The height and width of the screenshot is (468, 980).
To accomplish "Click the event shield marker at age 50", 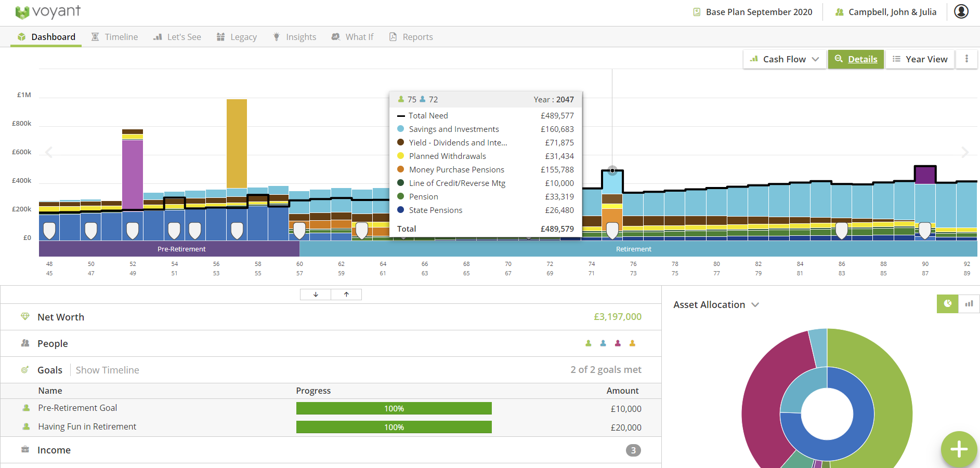I will point(91,230).
